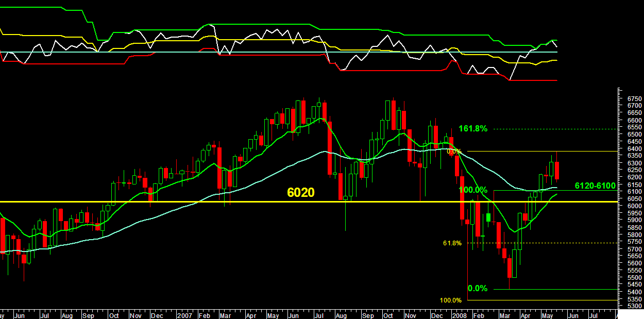Select the white 0.0% label near 6400

coord(454,152)
